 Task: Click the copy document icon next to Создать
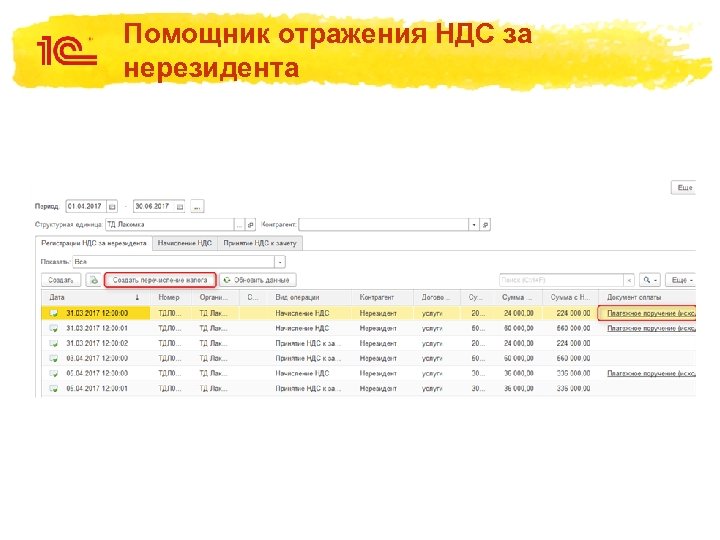pyautogui.click(x=94, y=280)
